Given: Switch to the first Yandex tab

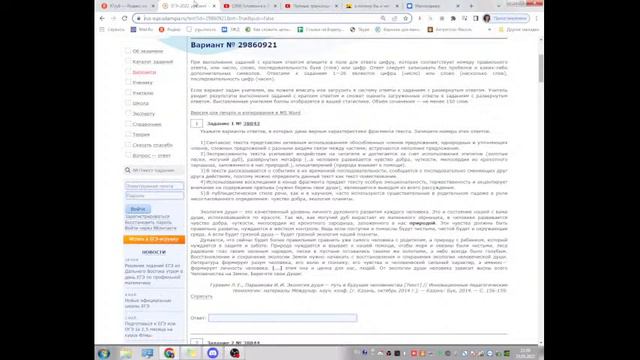Looking at the screenshot, I should click(128, 6).
